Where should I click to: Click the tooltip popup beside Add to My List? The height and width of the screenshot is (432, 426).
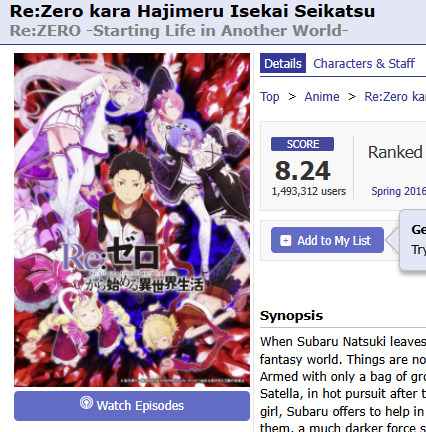413,240
